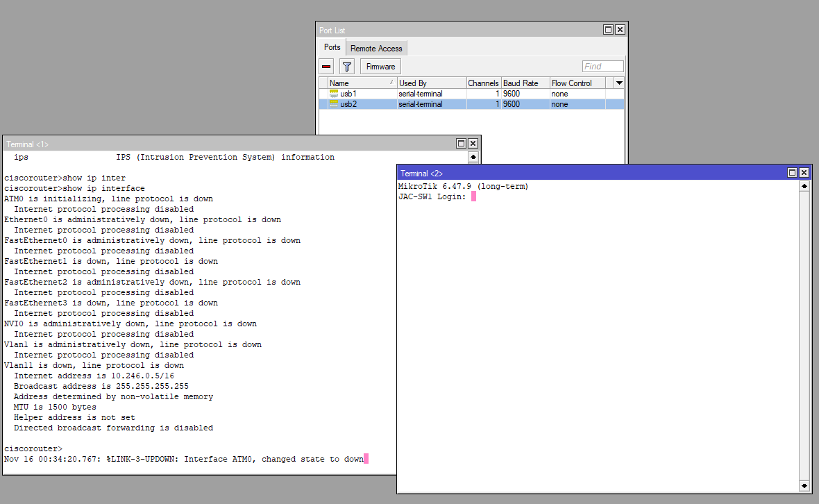Click the red minus Remove button
The height and width of the screenshot is (504, 819).
[x=326, y=67]
